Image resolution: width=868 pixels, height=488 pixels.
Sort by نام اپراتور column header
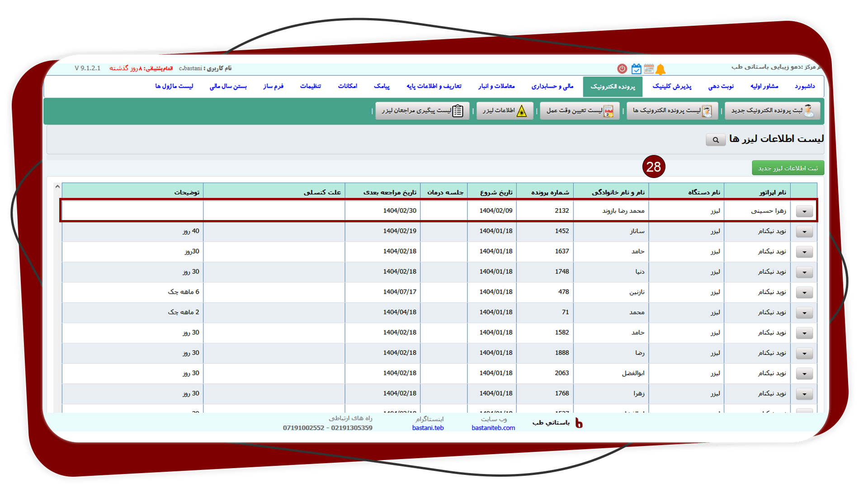pyautogui.click(x=757, y=192)
